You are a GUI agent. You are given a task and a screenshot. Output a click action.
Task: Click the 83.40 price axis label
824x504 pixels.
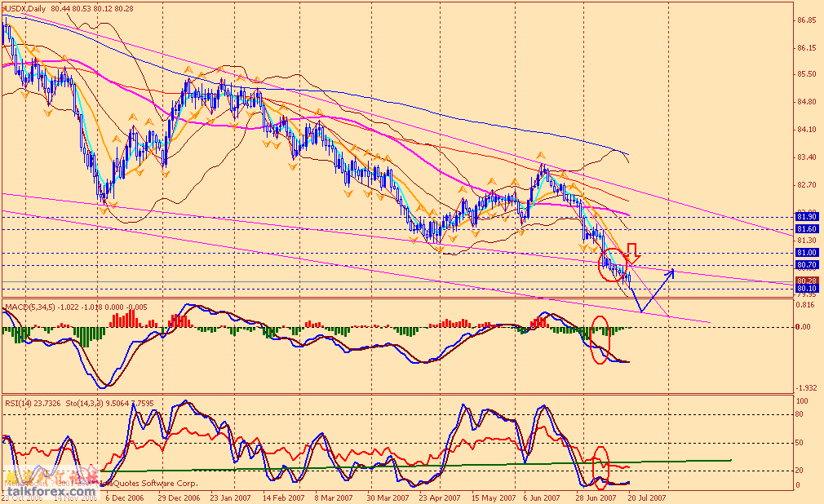807,157
